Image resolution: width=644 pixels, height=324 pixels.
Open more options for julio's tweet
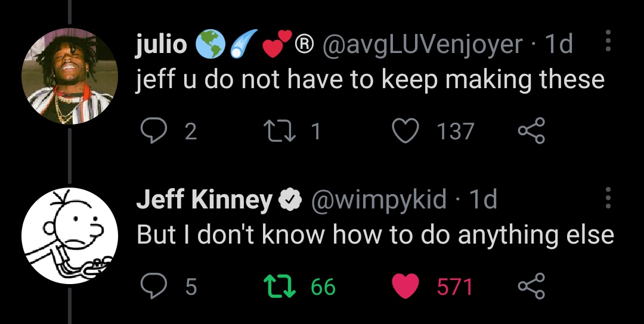[x=608, y=42]
